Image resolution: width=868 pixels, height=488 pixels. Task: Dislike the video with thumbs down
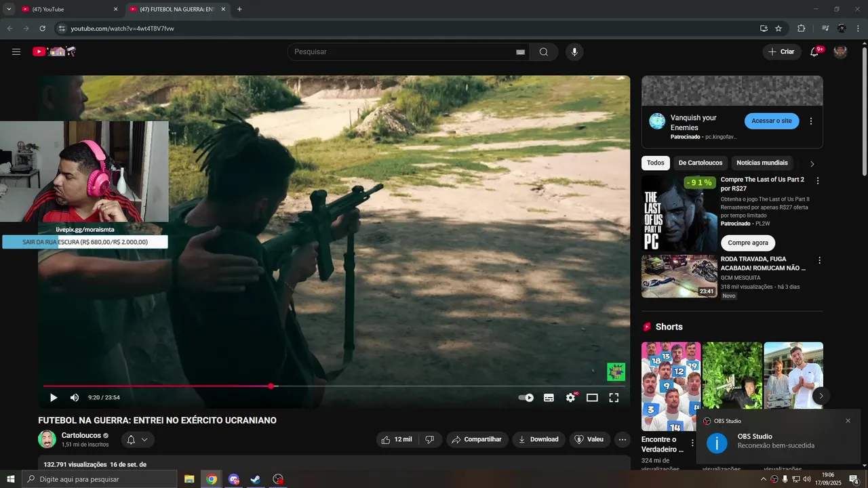click(429, 439)
